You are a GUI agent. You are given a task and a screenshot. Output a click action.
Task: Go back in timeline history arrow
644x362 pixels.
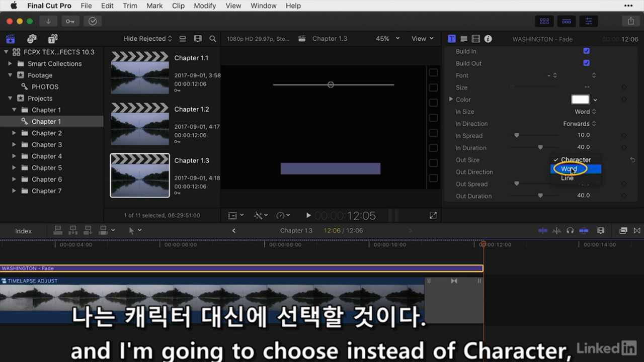click(234, 231)
